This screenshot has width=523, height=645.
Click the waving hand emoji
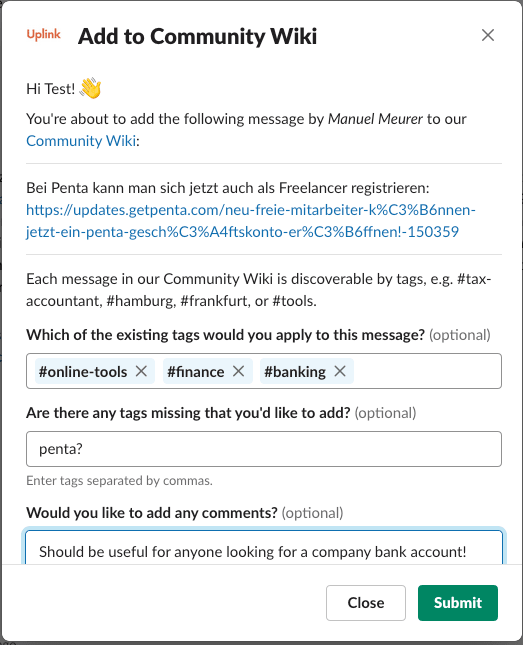click(90, 88)
